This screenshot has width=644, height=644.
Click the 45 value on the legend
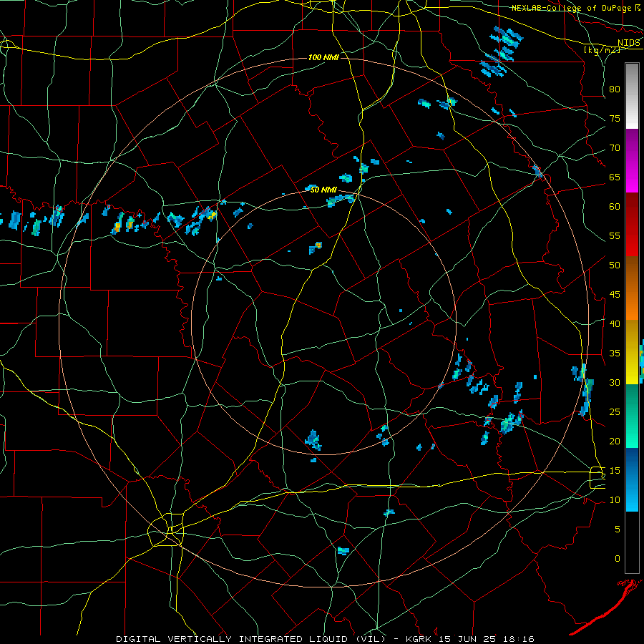pyautogui.click(x=615, y=295)
